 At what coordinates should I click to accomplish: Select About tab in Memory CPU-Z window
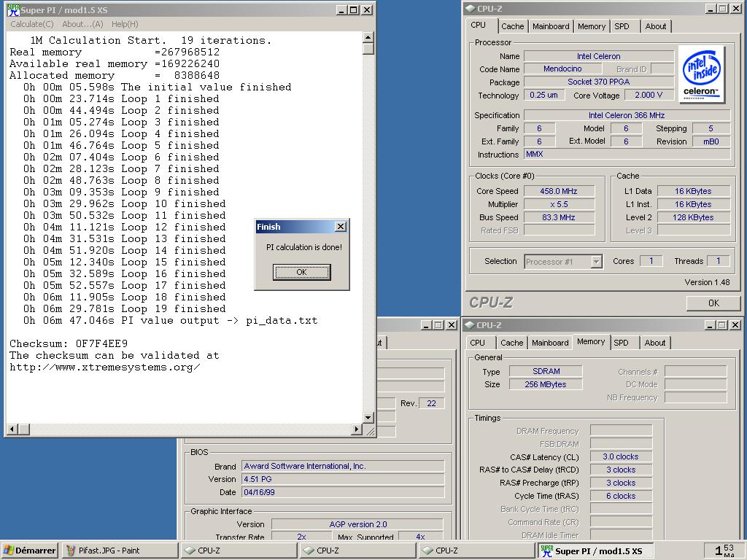click(x=655, y=343)
